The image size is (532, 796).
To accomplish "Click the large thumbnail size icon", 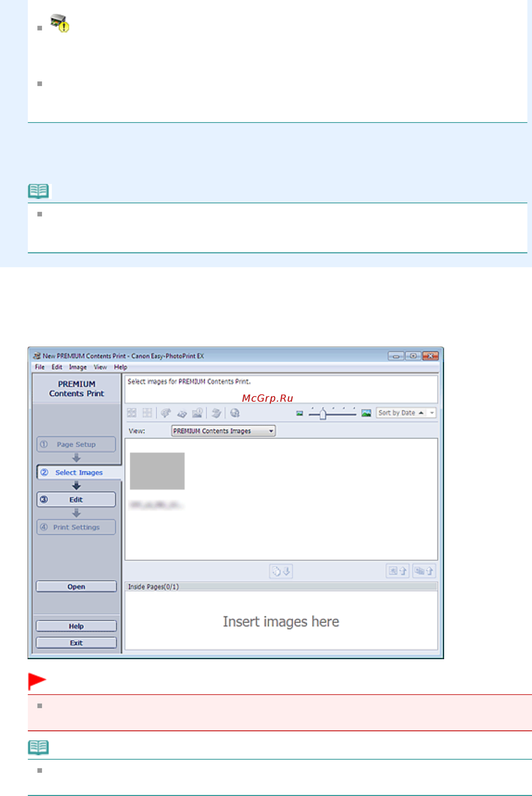I will point(366,413).
